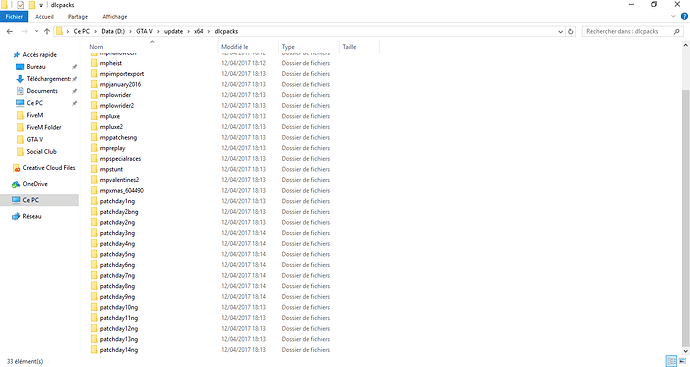Open Documents in the navigation pane
The height and width of the screenshot is (367, 690).
click(x=42, y=91)
